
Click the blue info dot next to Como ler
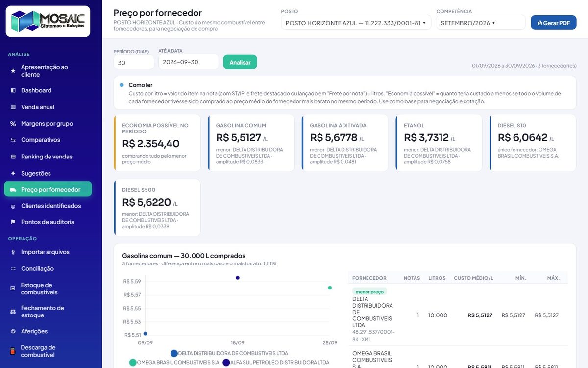(122, 85)
